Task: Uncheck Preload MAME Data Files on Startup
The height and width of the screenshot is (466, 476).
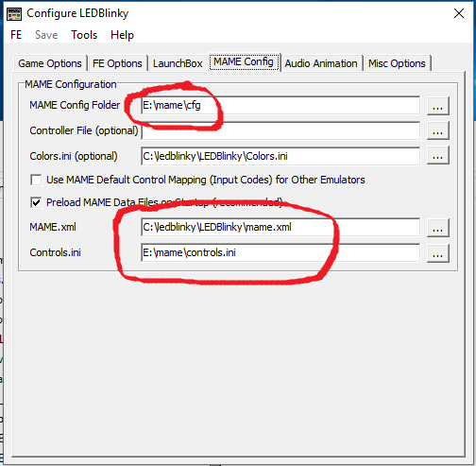Action: 36,202
